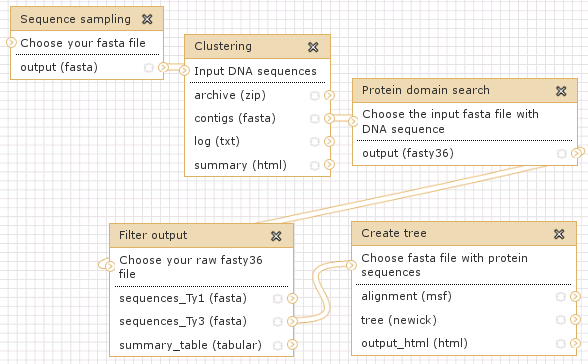Viewport: 588px width, 364px height.
Task: Toggle workflow output marker for tree (newick)
Action: tap(561, 320)
